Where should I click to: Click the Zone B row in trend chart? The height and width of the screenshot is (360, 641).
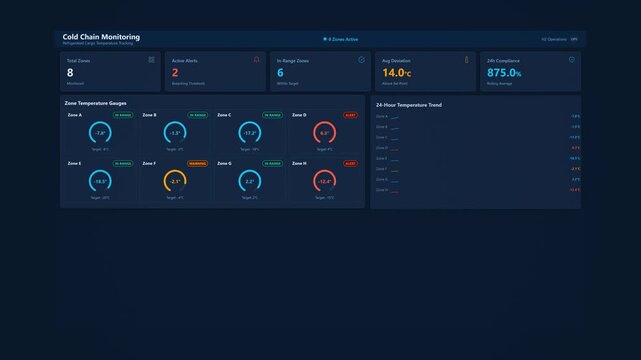point(477,127)
